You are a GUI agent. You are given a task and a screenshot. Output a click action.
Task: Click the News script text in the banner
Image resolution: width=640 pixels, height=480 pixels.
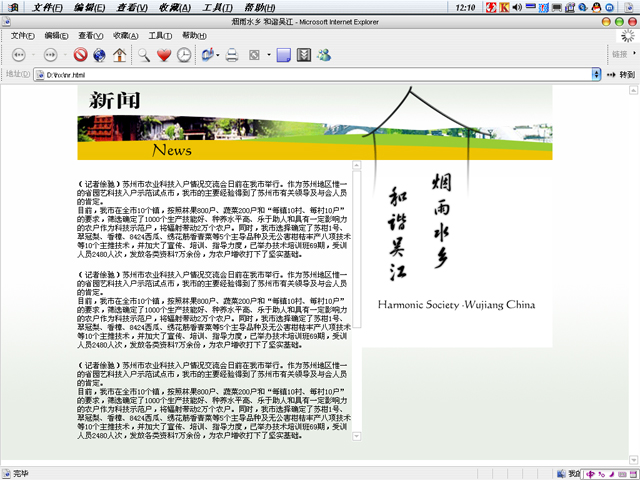click(x=172, y=150)
